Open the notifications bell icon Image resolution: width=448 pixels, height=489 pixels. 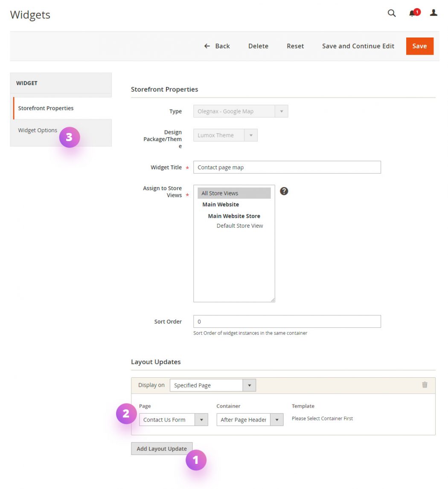click(x=412, y=13)
